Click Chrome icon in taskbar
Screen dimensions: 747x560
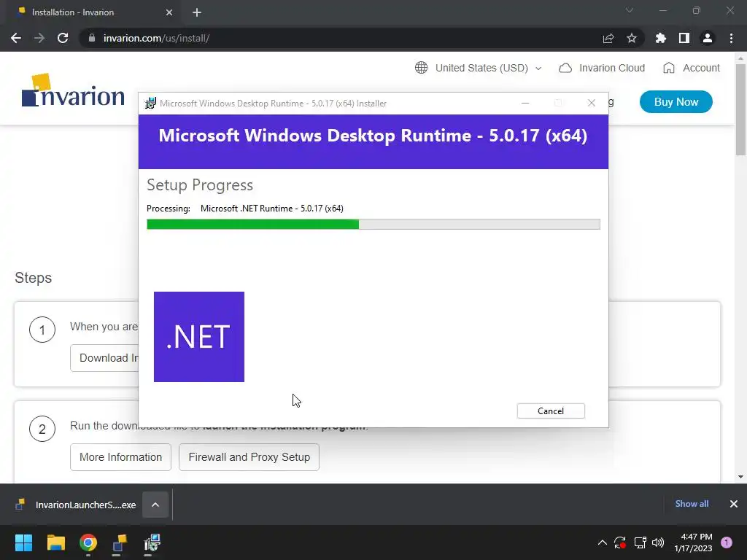click(x=88, y=542)
